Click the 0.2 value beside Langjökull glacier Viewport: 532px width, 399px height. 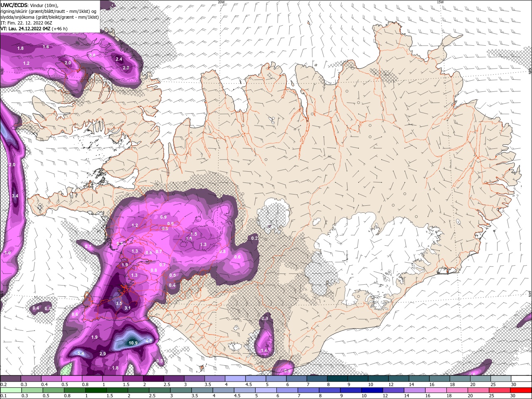[255, 238]
